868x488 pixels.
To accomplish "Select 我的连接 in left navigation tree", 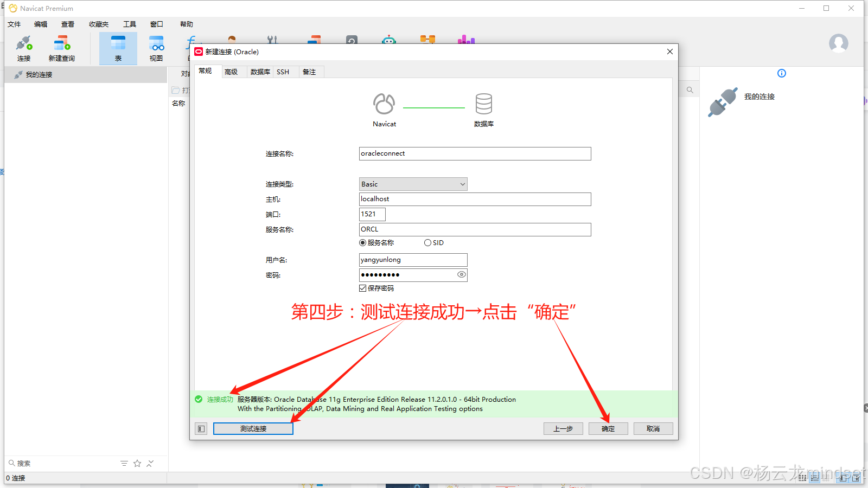I will (x=86, y=75).
